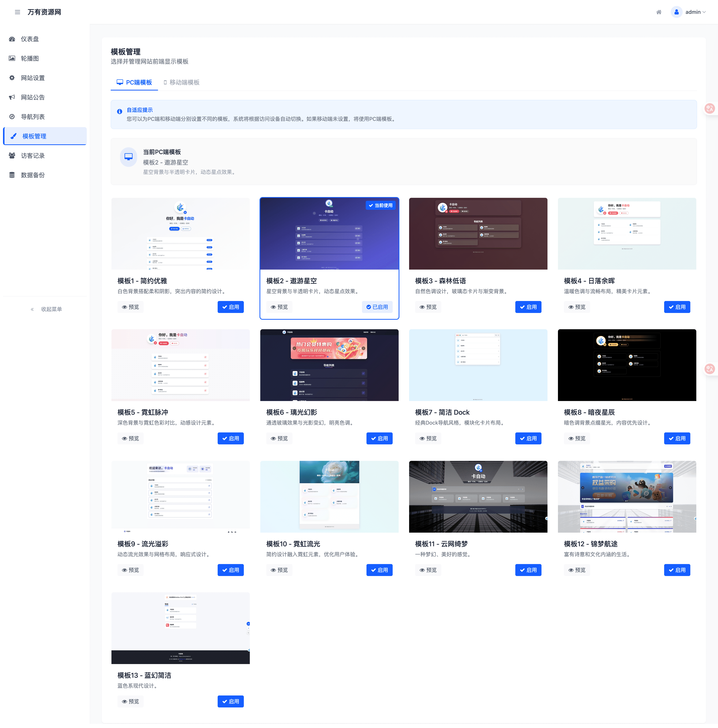Open the dashboard 仪表盘 sidebar icon
This screenshot has height=728, width=718.
pos(12,39)
